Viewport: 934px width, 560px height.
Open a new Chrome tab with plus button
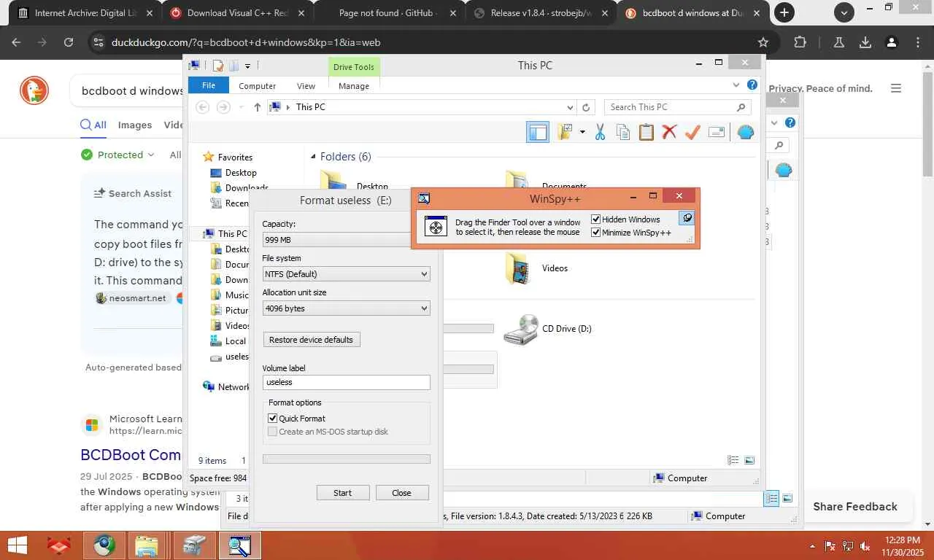[x=784, y=12]
